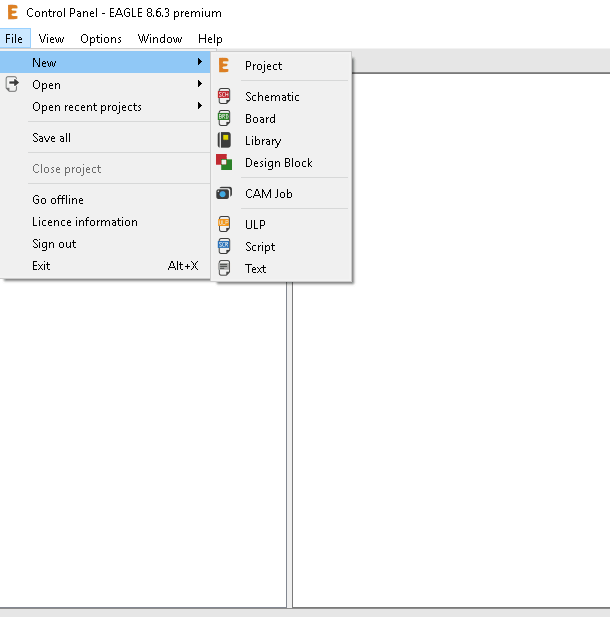Open the View menu

click(x=51, y=39)
